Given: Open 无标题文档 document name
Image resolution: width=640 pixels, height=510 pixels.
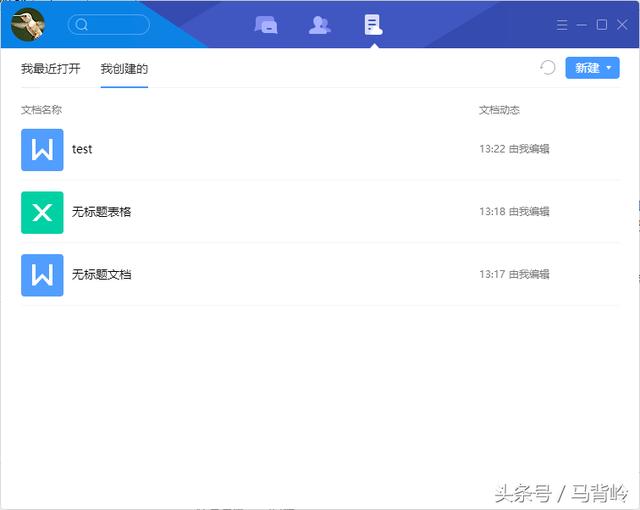Looking at the screenshot, I should pyautogui.click(x=102, y=275).
